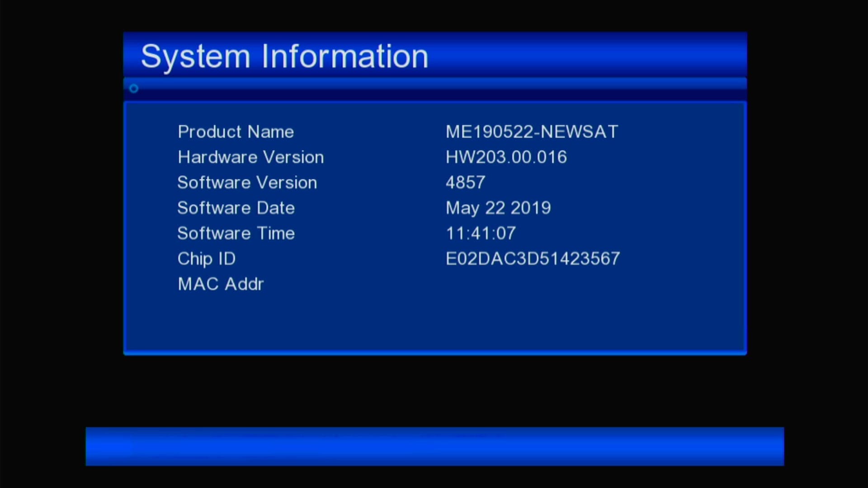The height and width of the screenshot is (488, 868).
Task: Click the small blue circle indicator icon
Action: (x=133, y=89)
